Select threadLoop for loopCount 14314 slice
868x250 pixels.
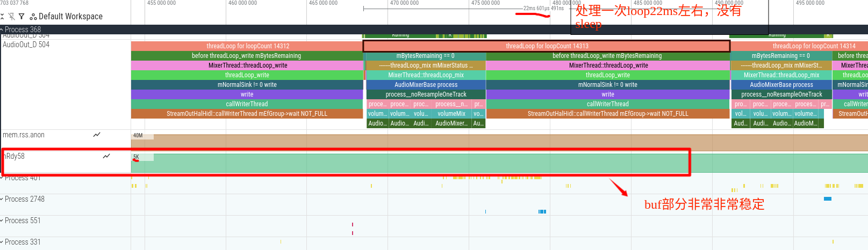pyautogui.click(x=799, y=46)
